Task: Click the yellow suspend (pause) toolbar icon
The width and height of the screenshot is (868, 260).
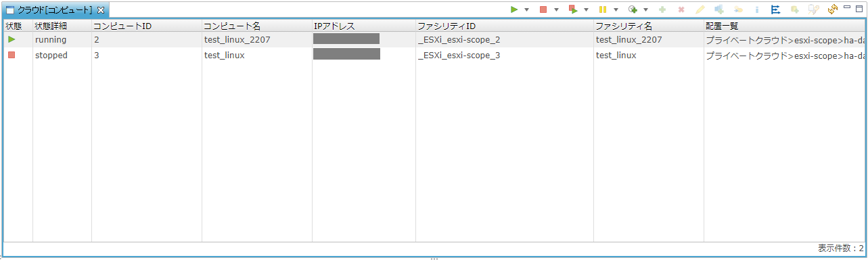Action: click(603, 9)
